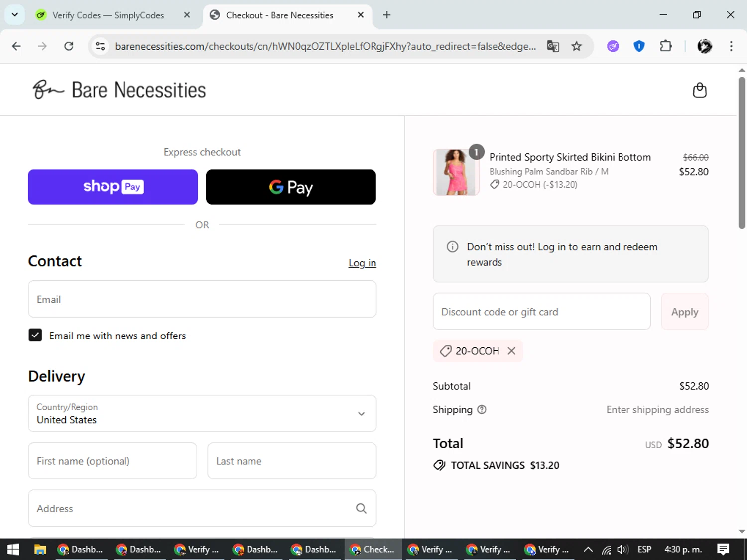747x560 pixels.
Task: Open the Windows Start menu
Action: pos(13,549)
